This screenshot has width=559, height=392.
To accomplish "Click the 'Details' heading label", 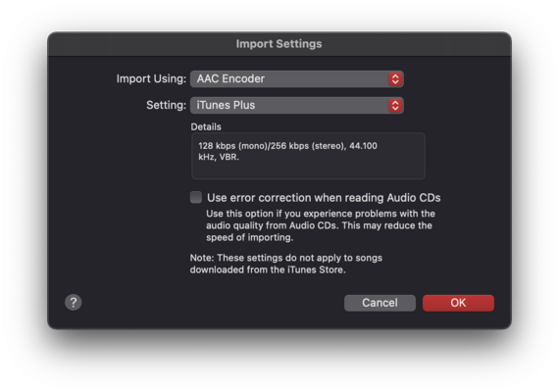I will coord(206,126).
